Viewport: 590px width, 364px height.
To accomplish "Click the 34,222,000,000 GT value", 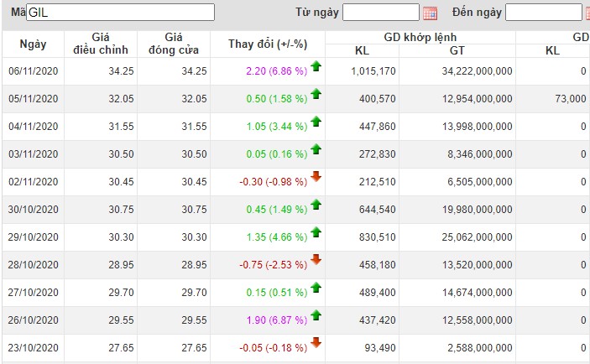I will (469, 71).
